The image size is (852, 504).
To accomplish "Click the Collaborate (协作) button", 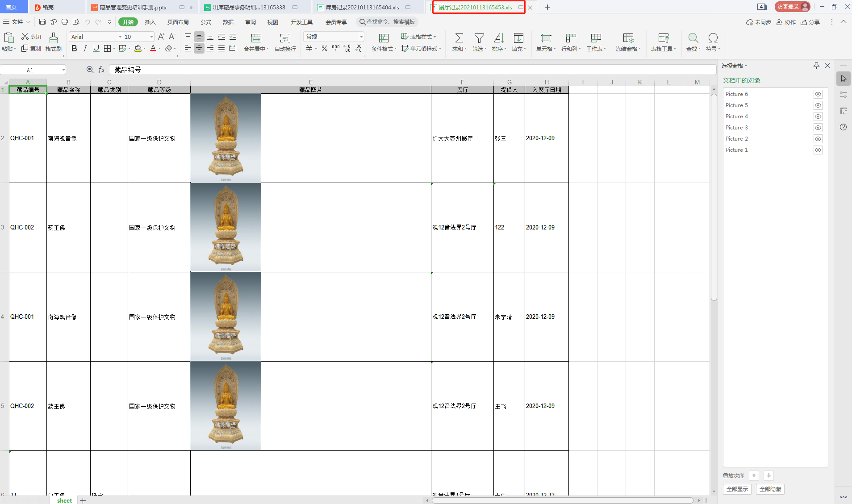I will coord(786,22).
